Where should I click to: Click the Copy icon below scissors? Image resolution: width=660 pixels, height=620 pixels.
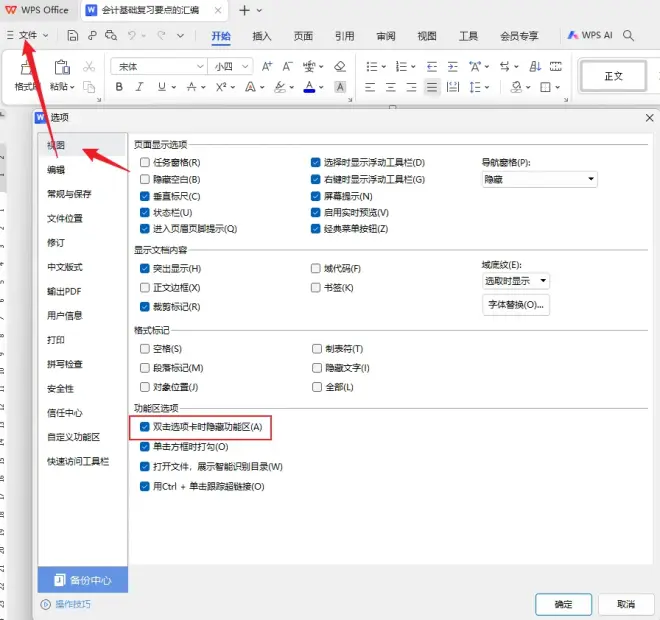tap(89, 87)
